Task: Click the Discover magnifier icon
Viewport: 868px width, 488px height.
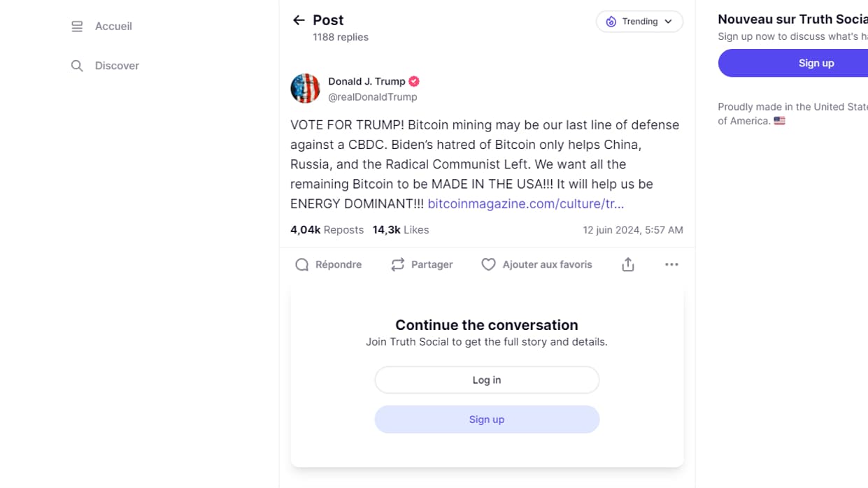Action: pos(77,66)
